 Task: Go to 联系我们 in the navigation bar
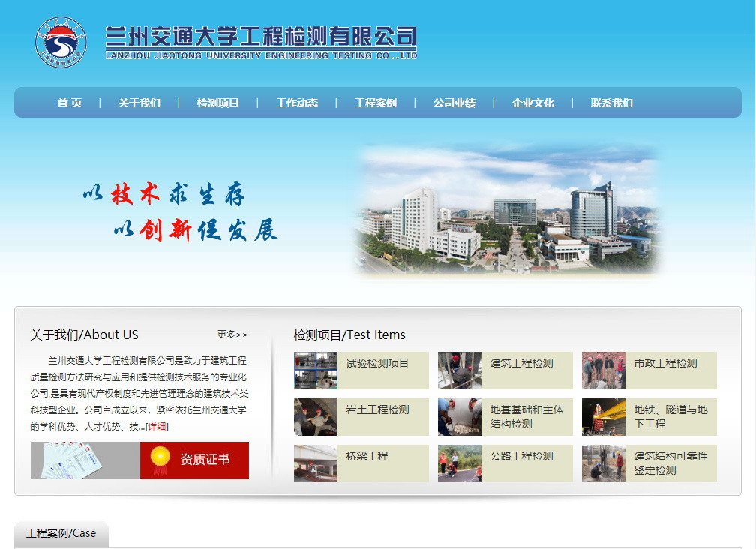click(x=612, y=103)
